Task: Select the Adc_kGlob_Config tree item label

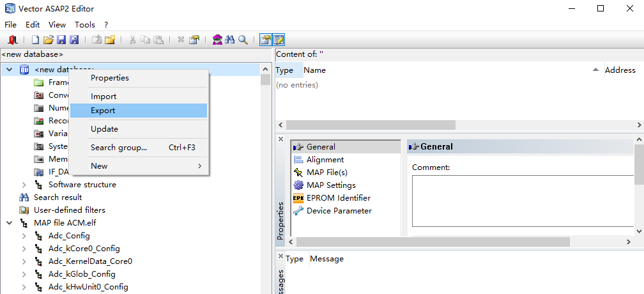Action: pyautogui.click(x=82, y=274)
